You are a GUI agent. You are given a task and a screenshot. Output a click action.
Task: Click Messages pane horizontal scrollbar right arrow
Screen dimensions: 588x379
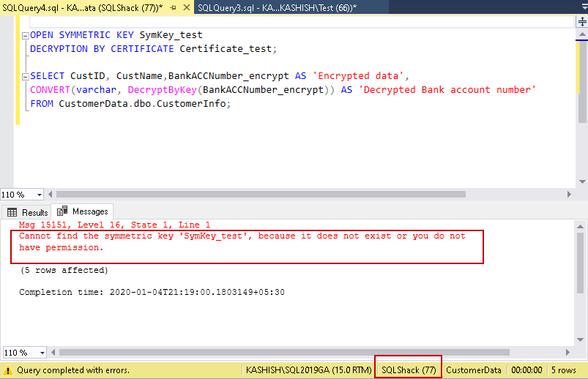tap(567, 353)
